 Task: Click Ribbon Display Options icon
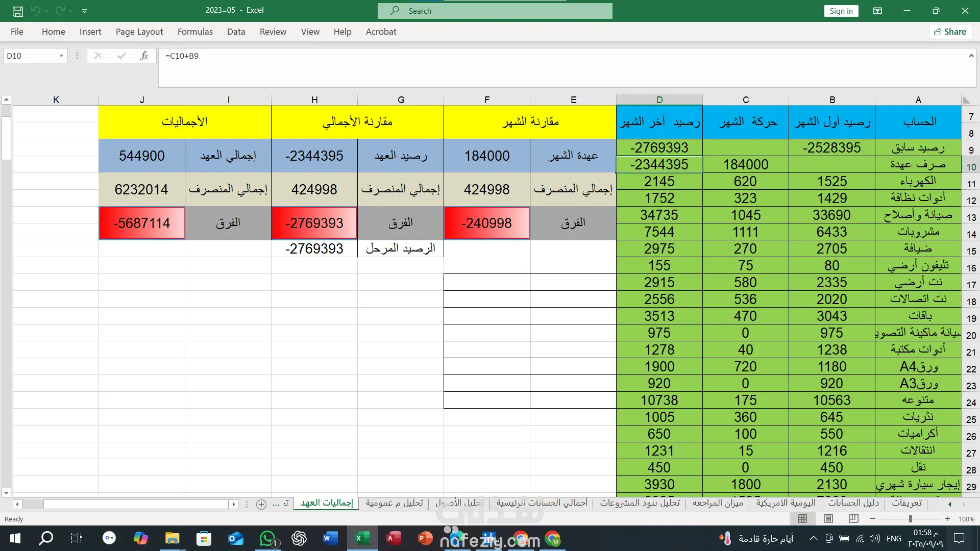pos(877,11)
